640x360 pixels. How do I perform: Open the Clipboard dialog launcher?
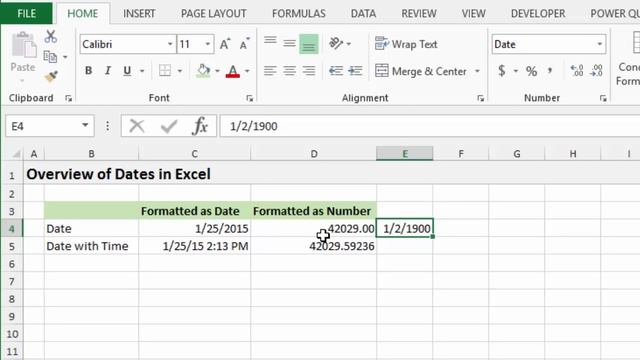click(69, 98)
